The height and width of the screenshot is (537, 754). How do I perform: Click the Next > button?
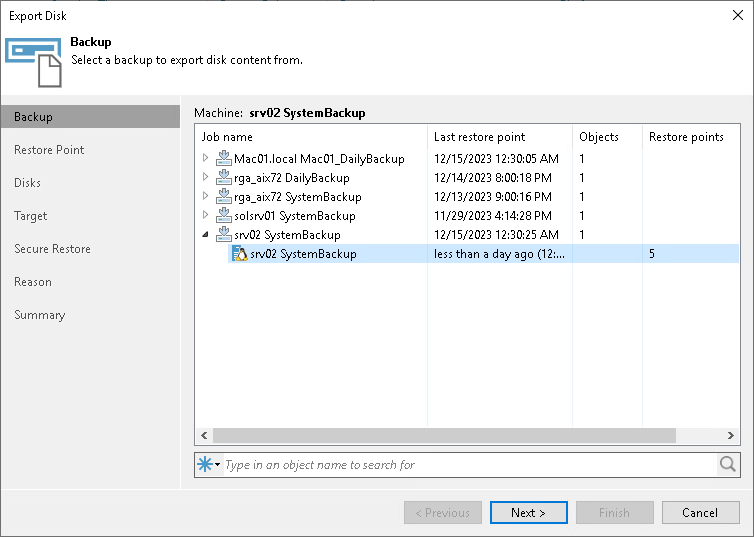coord(528,512)
